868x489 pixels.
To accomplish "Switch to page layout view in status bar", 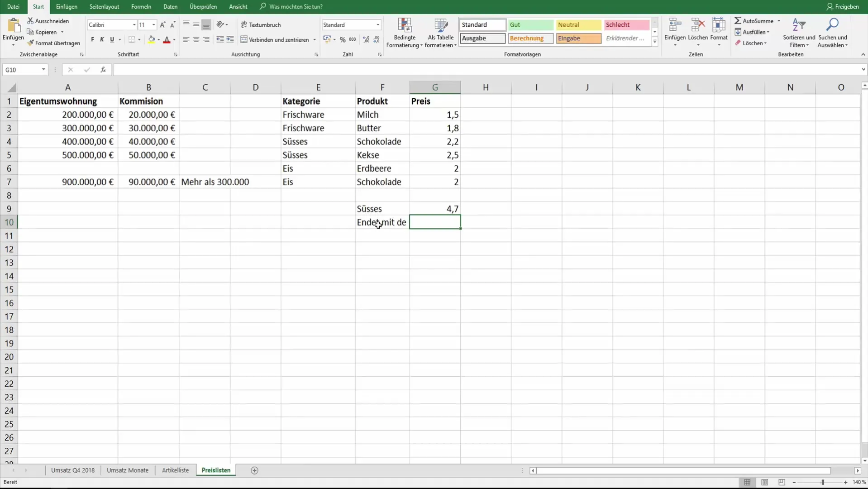I will pos(764,482).
